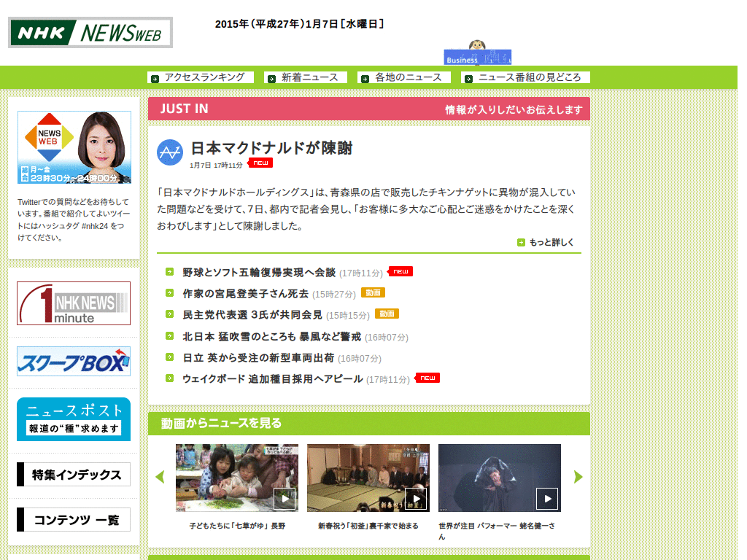
Task: Open NHK NEWS 1 minute banner
Action: click(74, 303)
